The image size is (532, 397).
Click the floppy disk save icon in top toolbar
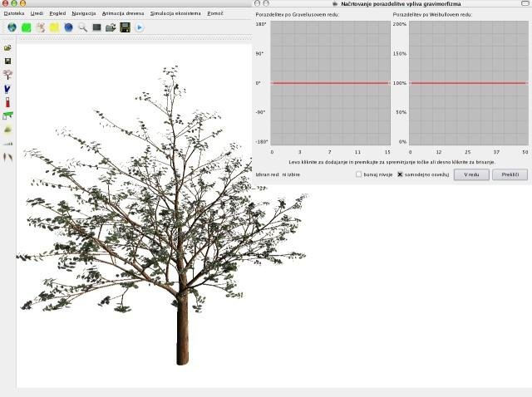click(x=125, y=27)
